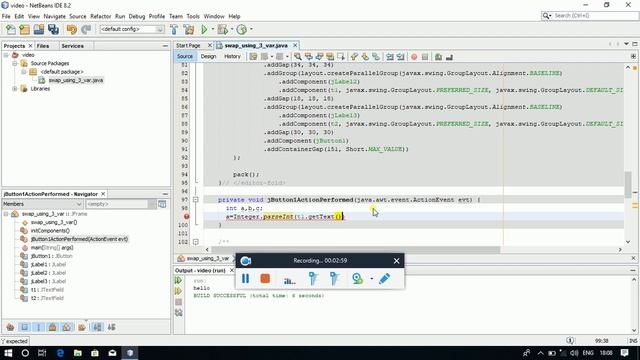Screen dimensions: 640x360
Task: Open the Tools menu
Action: pos(193,16)
